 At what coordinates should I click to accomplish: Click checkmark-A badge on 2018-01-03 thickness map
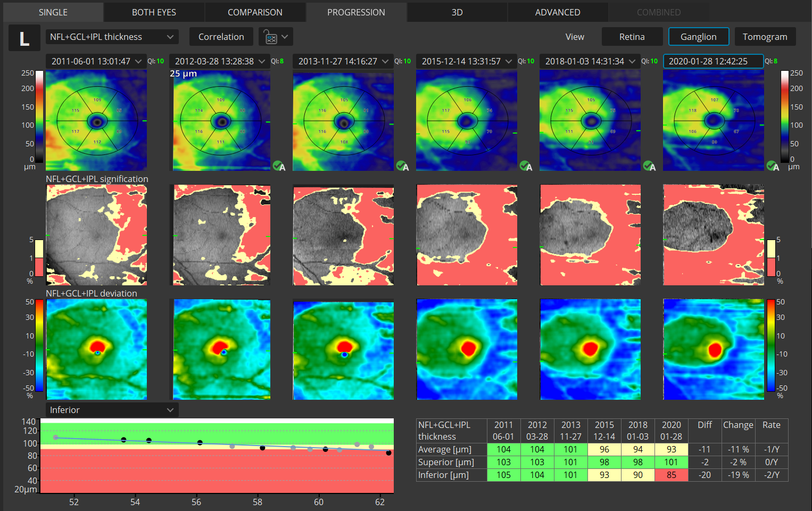coord(649,166)
